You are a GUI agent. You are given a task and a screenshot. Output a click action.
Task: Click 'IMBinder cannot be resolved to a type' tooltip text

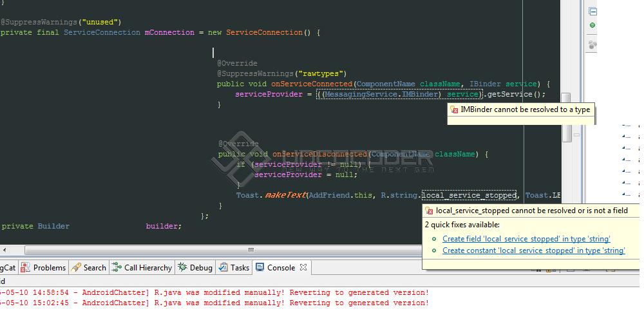point(526,109)
